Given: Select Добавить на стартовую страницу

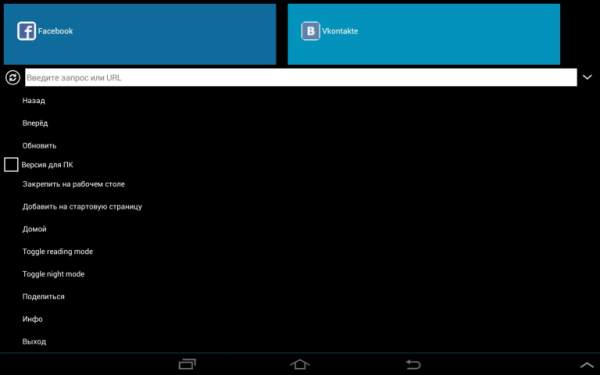Looking at the screenshot, I should click(x=82, y=207).
